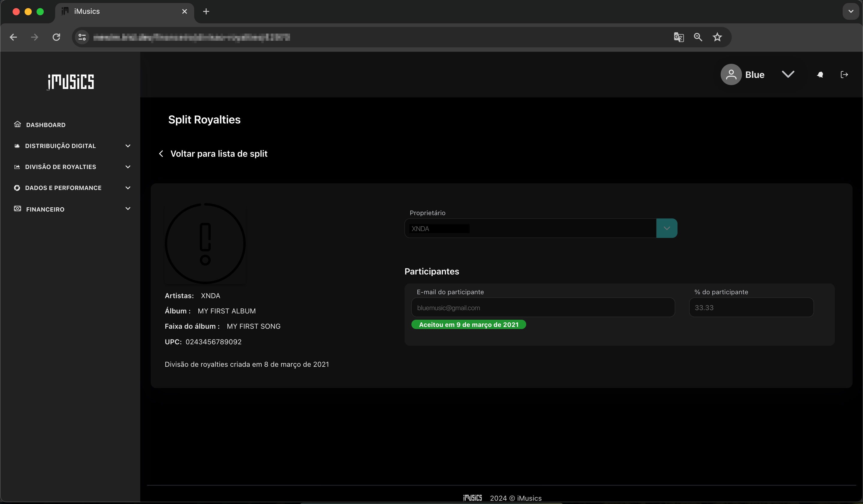Click the Blue user avatar icon
863x504 pixels.
click(731, 75)
